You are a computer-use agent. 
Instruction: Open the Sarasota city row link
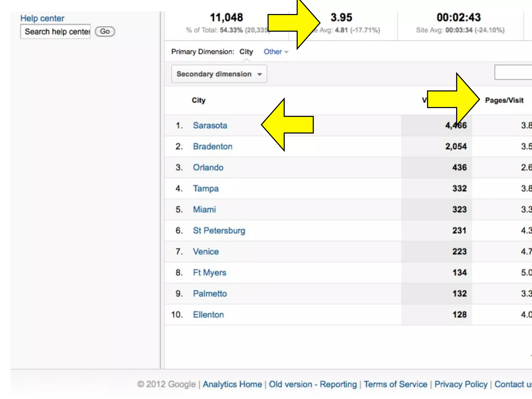coord(210,125)
